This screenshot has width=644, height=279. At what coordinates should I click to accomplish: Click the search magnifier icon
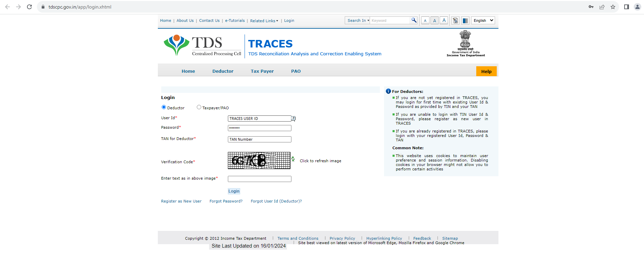414,20
